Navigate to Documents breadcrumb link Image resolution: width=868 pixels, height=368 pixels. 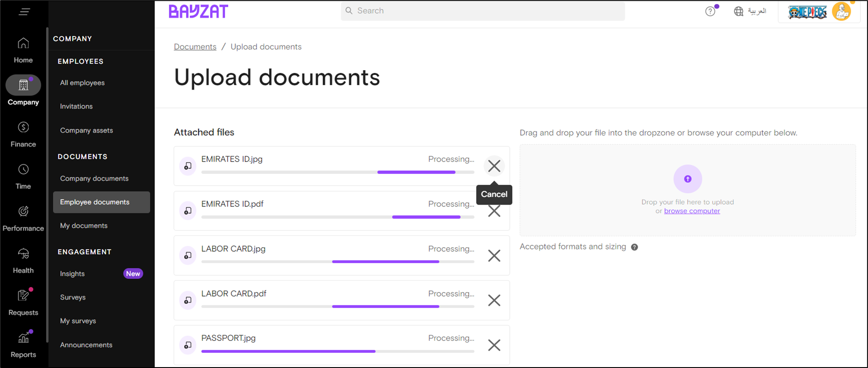(195, 47)
